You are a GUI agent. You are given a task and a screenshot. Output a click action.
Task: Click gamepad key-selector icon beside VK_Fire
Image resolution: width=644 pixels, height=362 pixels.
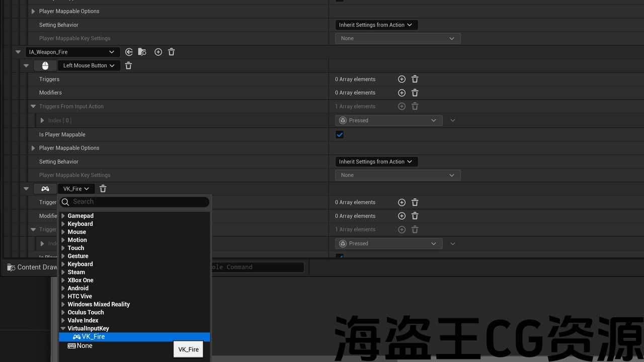pyautogui.click(x=45, y=189)
